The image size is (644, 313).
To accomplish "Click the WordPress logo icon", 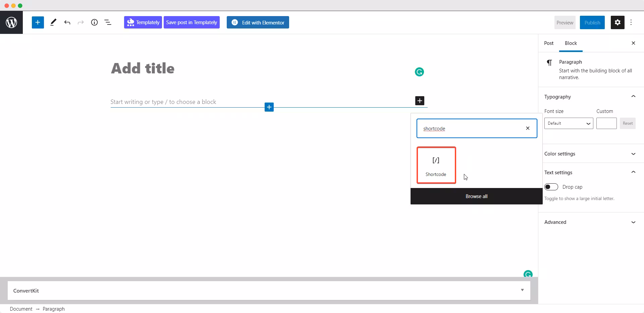I will pyautogui.click(x=11, y=22).
